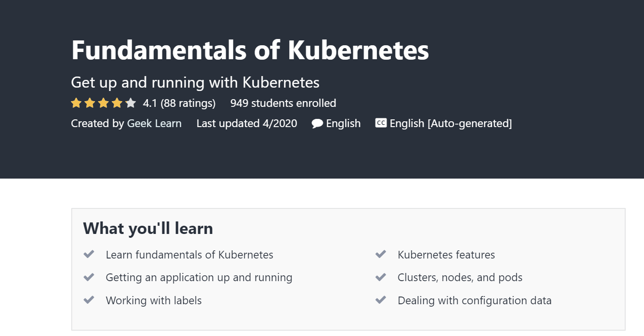Click the third gold rating star
The width and height of the screenshot is (644, 336).
[104, 103]
